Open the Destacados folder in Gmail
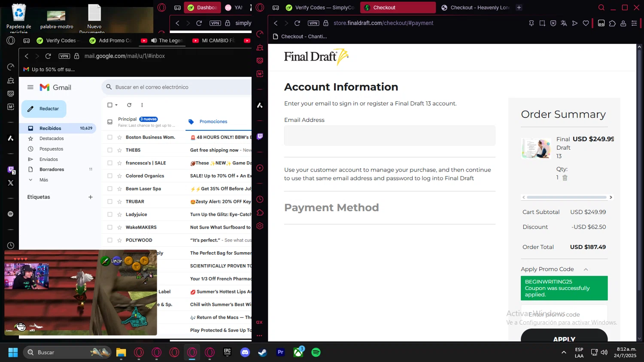This screenshot has width=644, height=362. (58, 139)
